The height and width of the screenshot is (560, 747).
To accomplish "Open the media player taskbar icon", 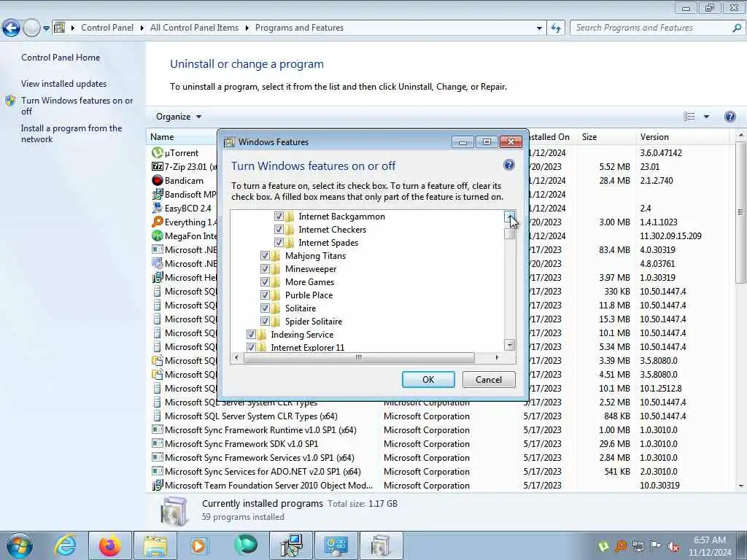I will pos(198,545).
